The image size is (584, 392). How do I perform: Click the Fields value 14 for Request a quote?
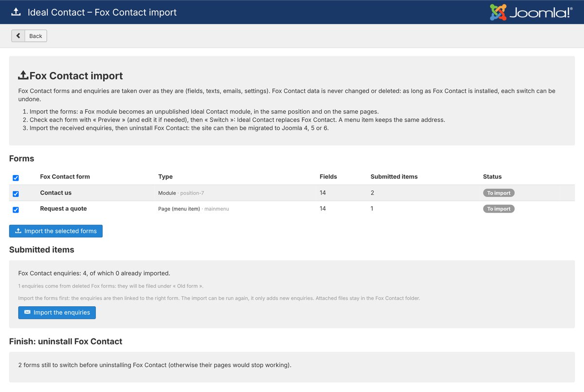[323, 208]
